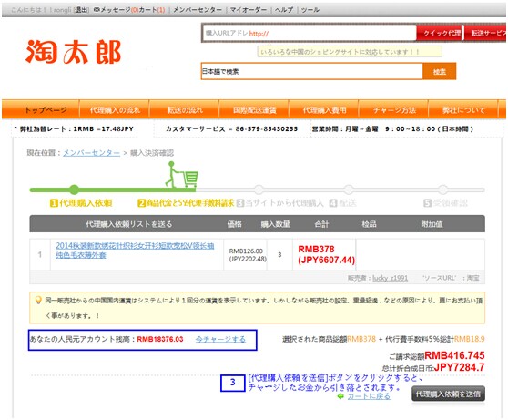
Task: Click the lightbulb tip icon in notice
Action: pos(38,300)
